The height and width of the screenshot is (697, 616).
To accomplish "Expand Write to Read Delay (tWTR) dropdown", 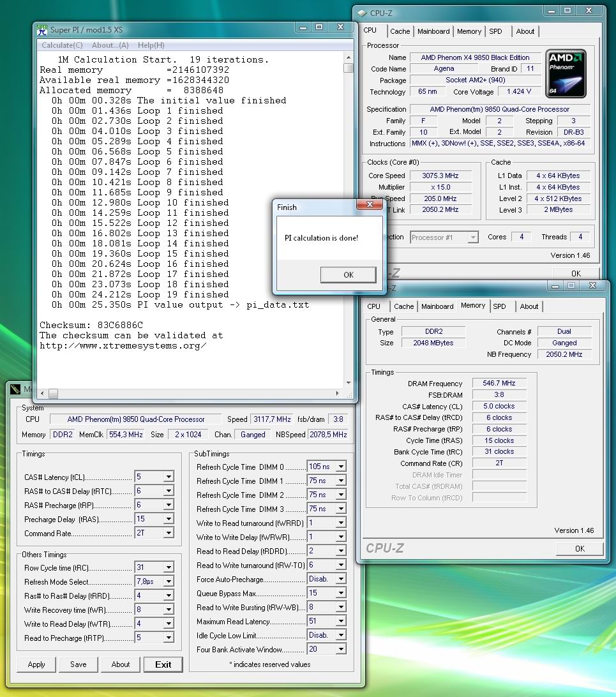I will (x=169, y=624).
